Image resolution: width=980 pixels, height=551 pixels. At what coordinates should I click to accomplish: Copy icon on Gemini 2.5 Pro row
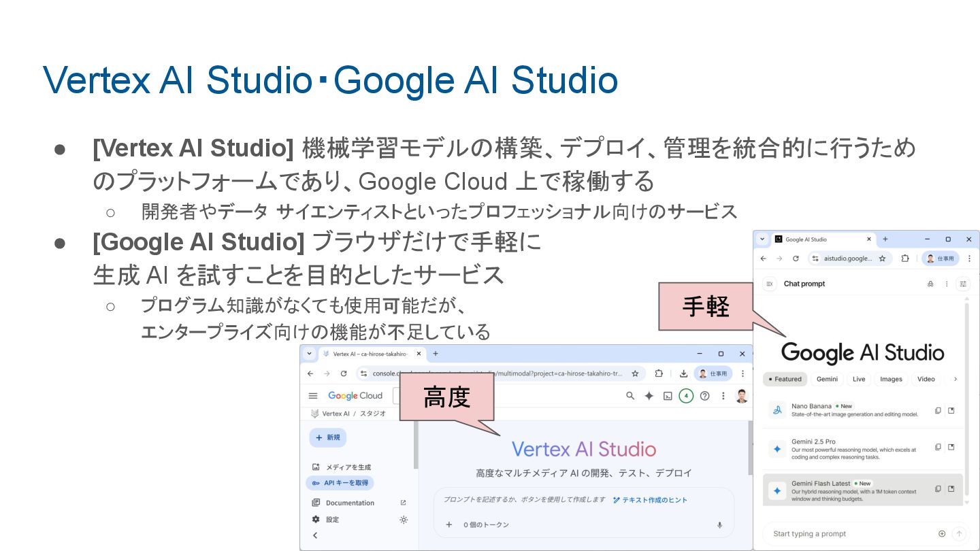coord(938,447)
